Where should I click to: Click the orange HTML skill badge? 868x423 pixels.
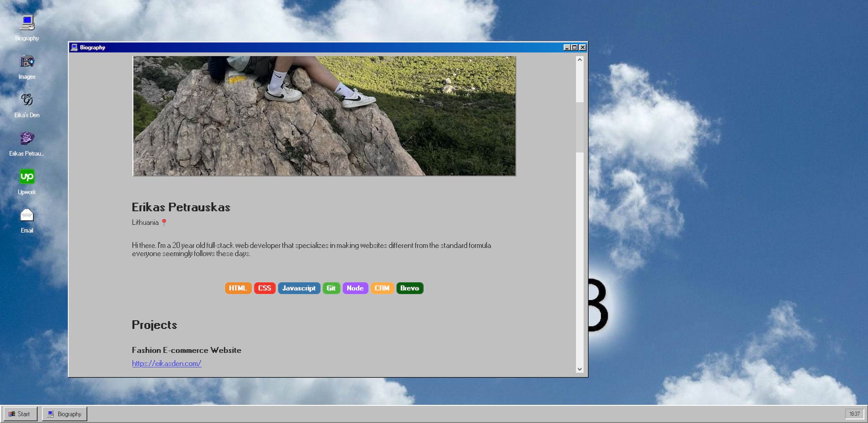tap(238, 288)
